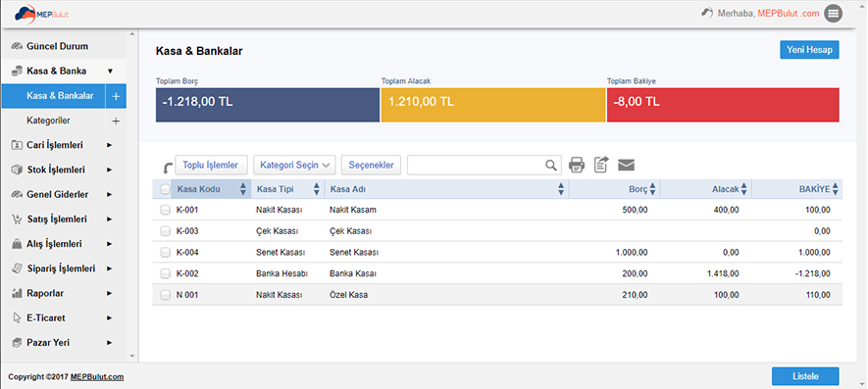Click the Toplu İşlemler button

click(x=211, y=165)
